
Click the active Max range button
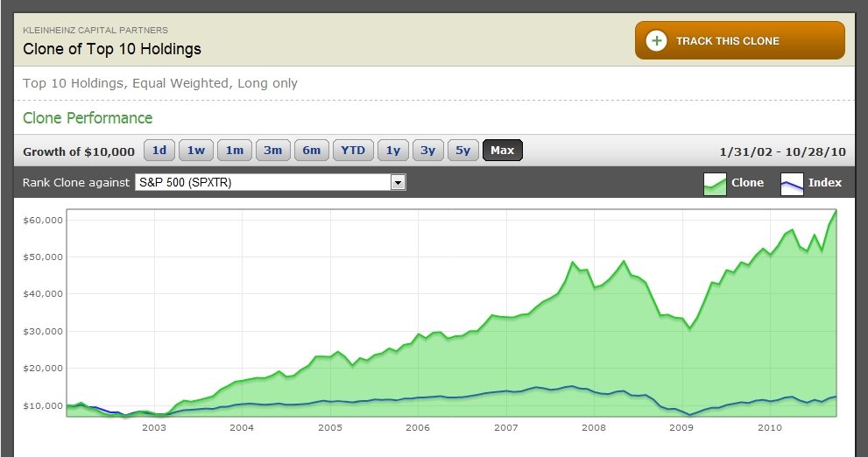point(503,151)
